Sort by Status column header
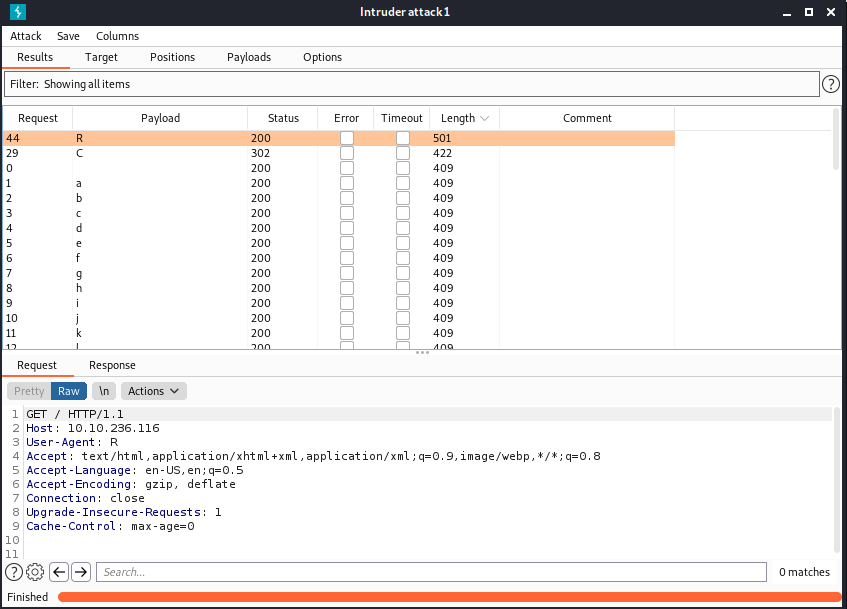 coord(283,118)
